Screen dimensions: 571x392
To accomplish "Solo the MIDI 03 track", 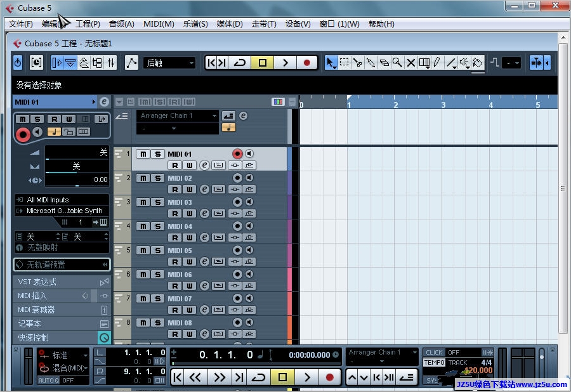I will [158, 202].
